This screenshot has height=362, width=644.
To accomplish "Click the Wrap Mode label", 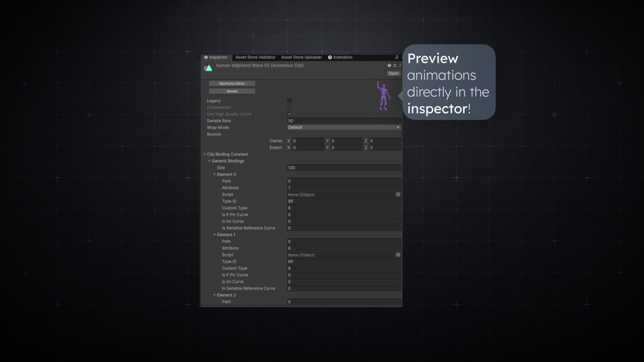I will [x=218, y=128].
